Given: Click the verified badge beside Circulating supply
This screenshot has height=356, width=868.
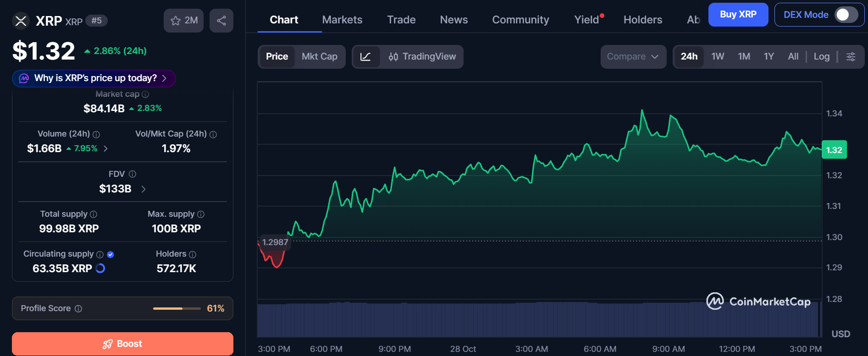Looking at the screenshot, I should pyautogui.click(x=111, y=254).
